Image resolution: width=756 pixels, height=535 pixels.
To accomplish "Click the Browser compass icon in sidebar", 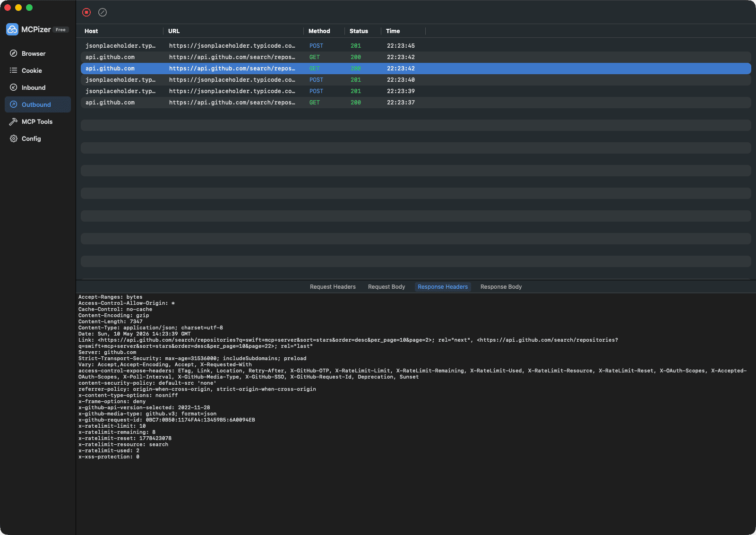I will (x=14, y=53).
